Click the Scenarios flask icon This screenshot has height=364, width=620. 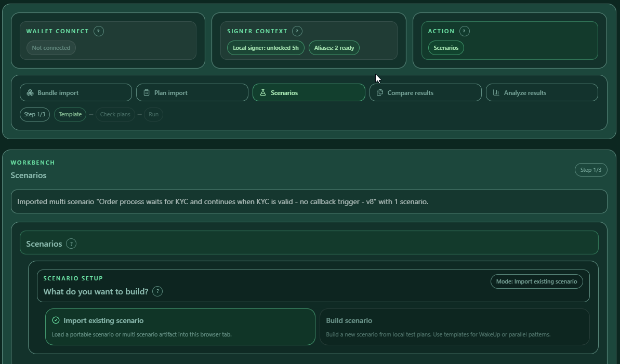point(262,92)
